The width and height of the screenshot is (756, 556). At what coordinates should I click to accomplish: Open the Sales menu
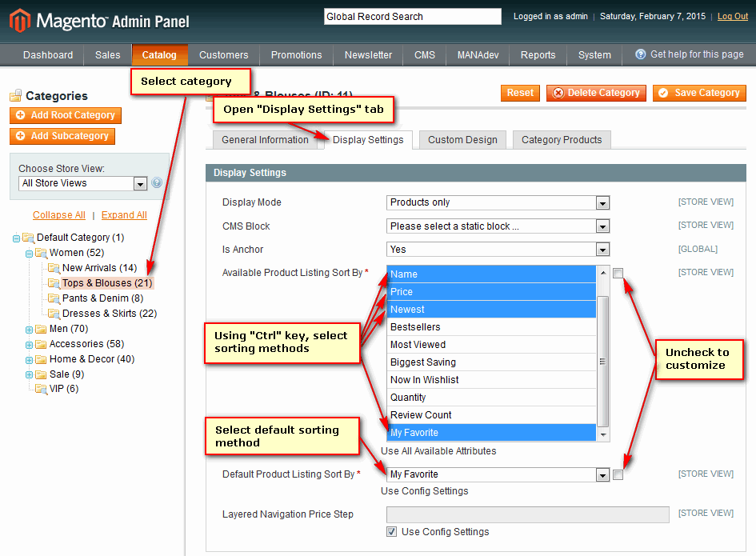tap(107, 55)
